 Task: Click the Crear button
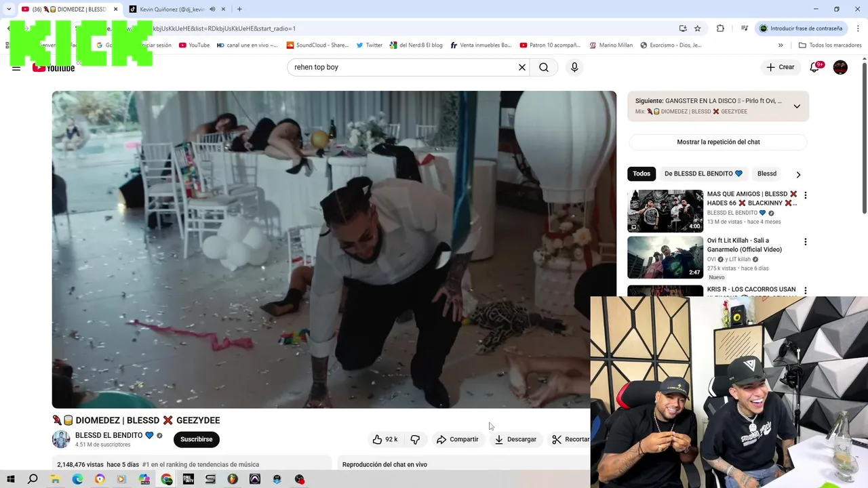pyautogui.click(x=781, y=67)
